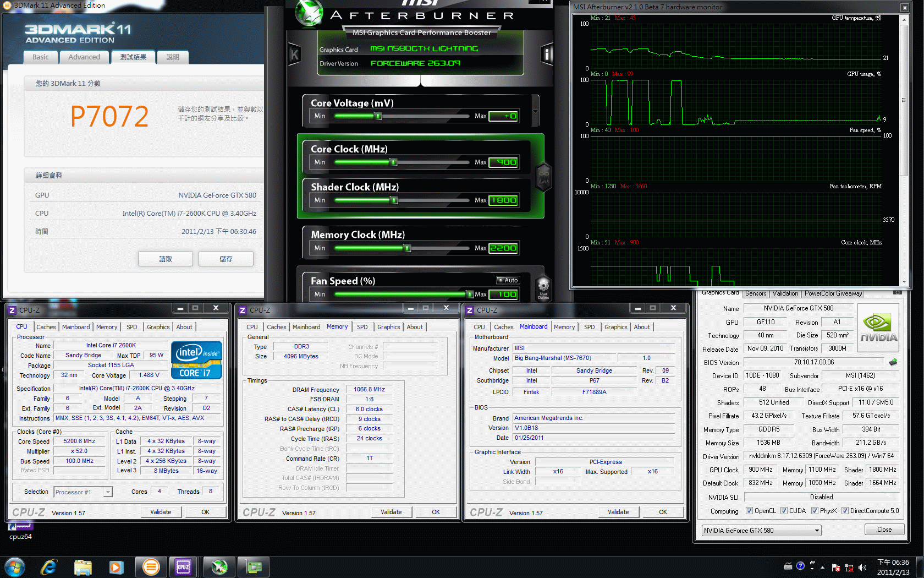The image size is (924, 578).
Task: Toggle the PhysX checkbox in GPU-Z
Action: 815,510
